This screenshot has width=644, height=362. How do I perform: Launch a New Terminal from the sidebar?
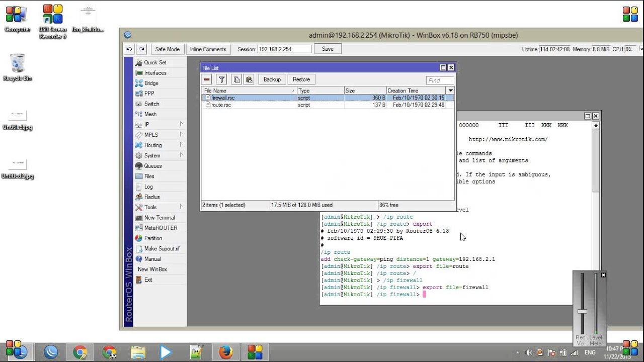(x=159, y=218)
